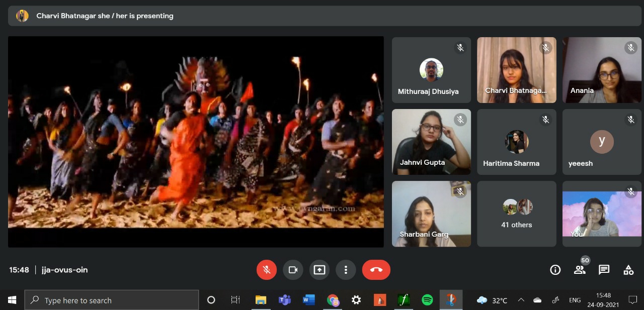Expand the 41 others participant tile
The height and width of the screenshot is (310, 644).
point(517,214)
